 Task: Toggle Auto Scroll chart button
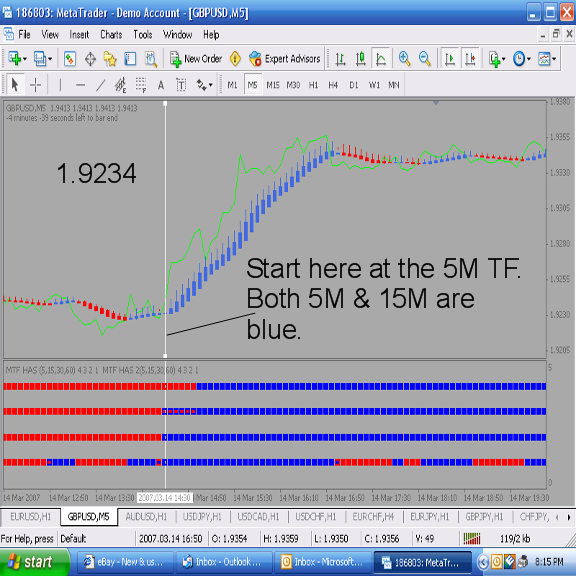coord(450,59)
